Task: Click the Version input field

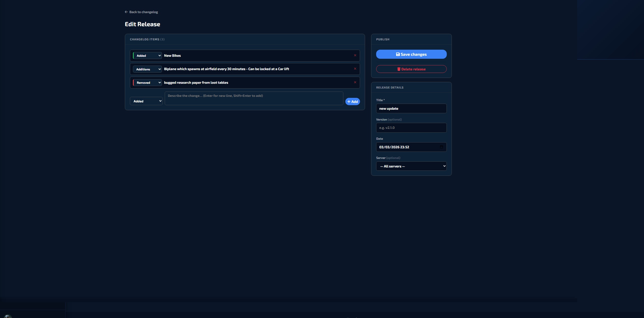Action: click(411, 128)
